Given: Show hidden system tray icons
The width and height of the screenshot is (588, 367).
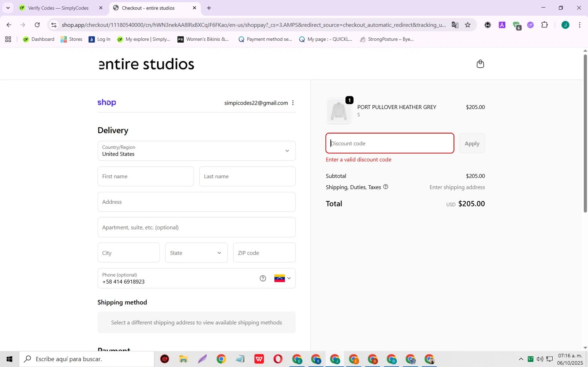Looking at the screenshot, I should point(521,359).
